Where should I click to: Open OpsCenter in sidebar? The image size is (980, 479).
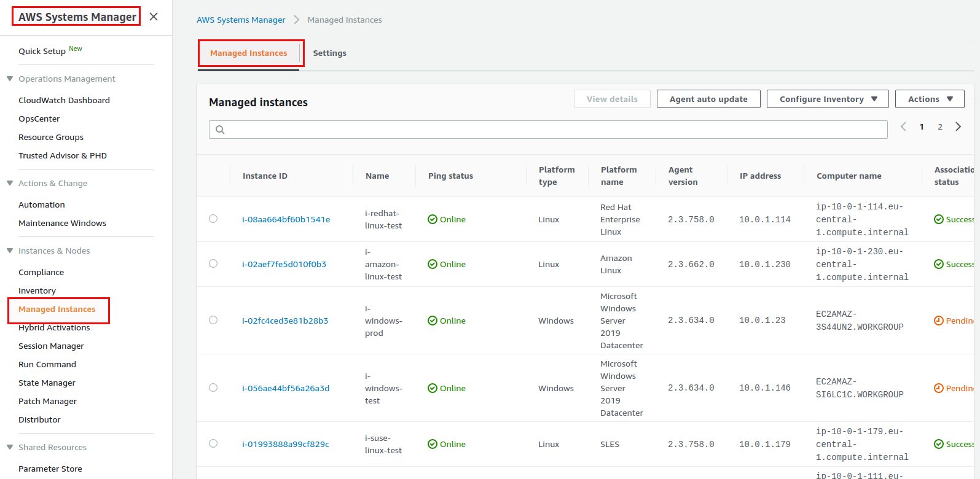(x=39, y=119)
